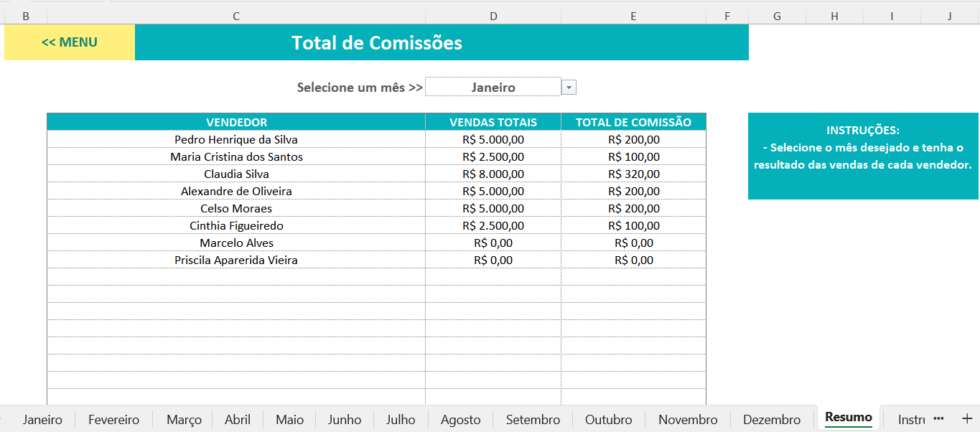Click the VENDEDOR table header cell
The height and width of the screenshot is (432, 980).
coord(236,122)
